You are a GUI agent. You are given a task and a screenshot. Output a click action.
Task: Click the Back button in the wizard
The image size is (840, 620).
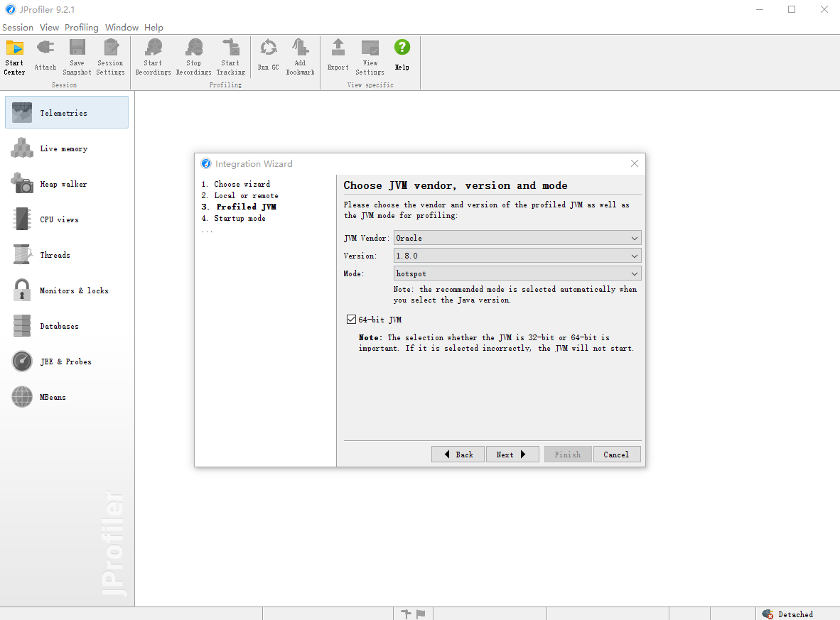458,455
